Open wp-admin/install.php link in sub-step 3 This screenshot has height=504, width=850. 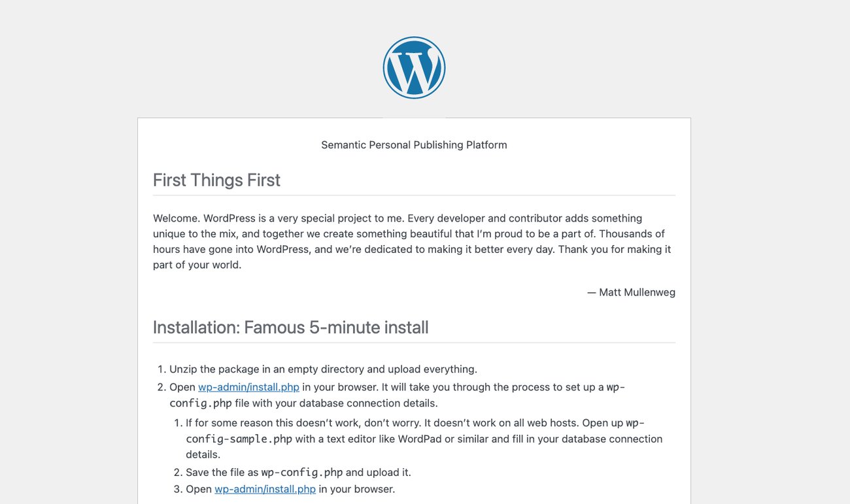265,489
